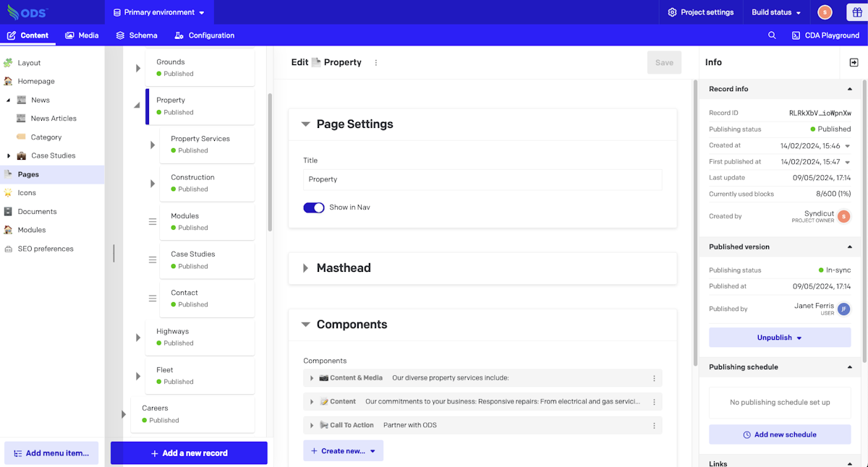The image size is (868, 467).
Task: Click the Record ID value text
Action: point(820,113)
